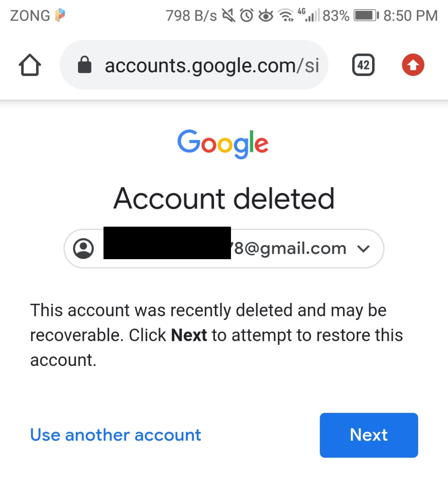Expand the account selector chevron

pyautogui.click(x=363, y=248)
